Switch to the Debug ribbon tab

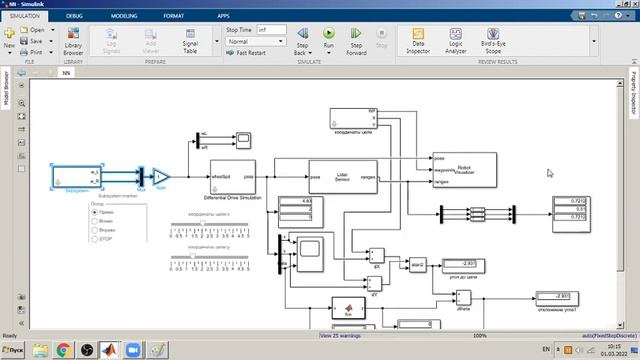pos(74,16)
